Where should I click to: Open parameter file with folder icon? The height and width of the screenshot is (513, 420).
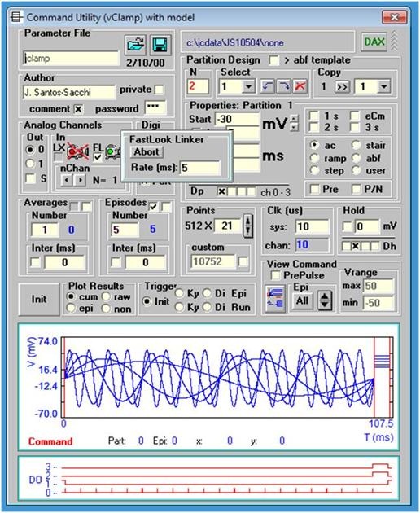click(135, 45)
